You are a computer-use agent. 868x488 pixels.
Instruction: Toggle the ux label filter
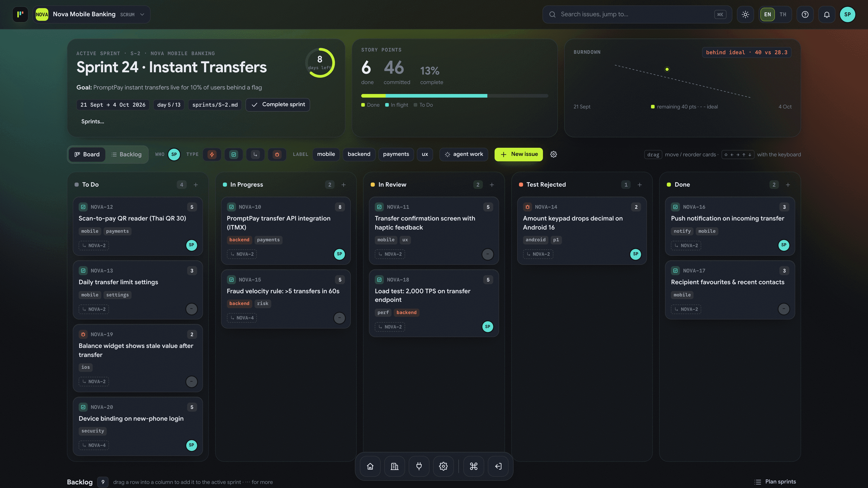point(425,154)
